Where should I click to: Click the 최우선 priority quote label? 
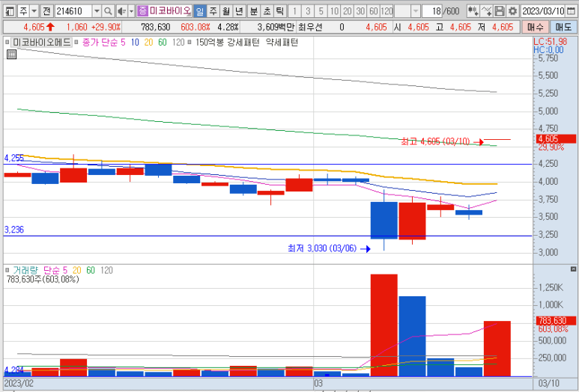click(311, 27)
